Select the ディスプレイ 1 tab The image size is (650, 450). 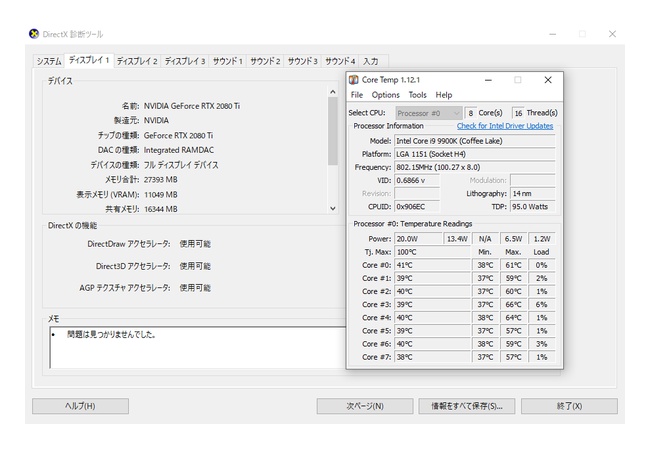coord(89,60)
